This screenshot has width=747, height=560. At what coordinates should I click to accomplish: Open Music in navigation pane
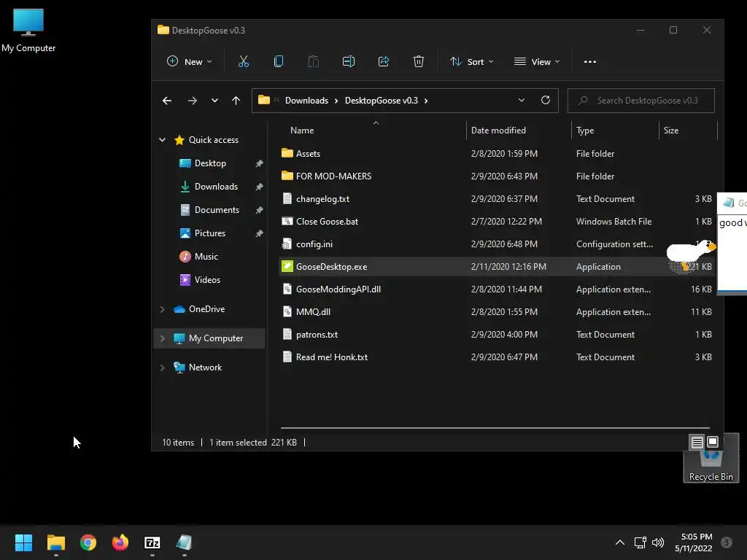click(x=206, y=257)
